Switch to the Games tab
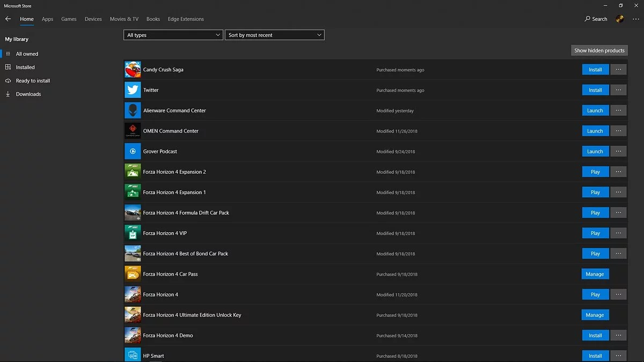Image resolution: width=644 pixels, height=362 pixels. [69, 19]
